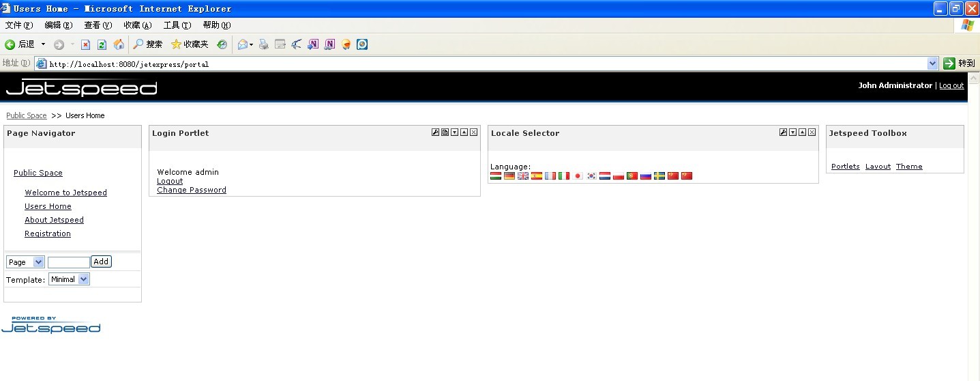Choose the Italian flag language
Screen dimensions: 980x381
[x=564, y=176]
